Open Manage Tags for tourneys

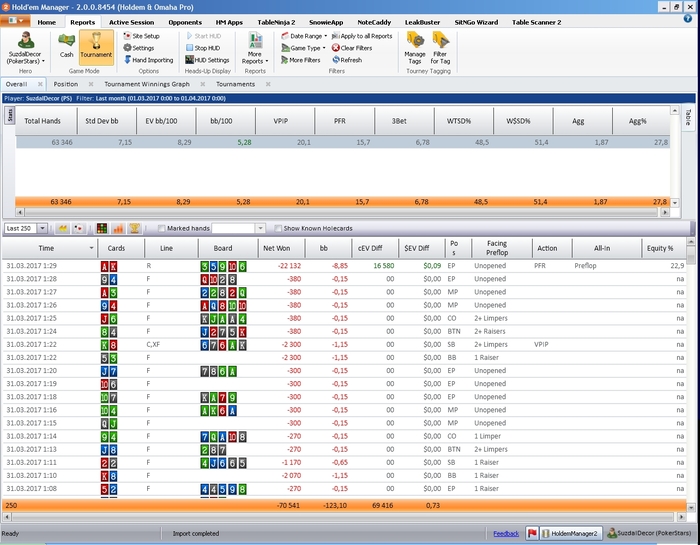point(415,48)
